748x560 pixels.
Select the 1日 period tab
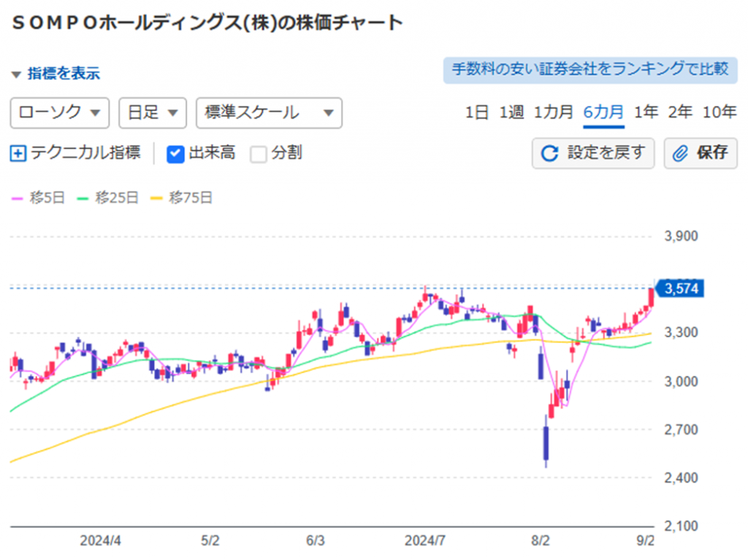point(476,112)
